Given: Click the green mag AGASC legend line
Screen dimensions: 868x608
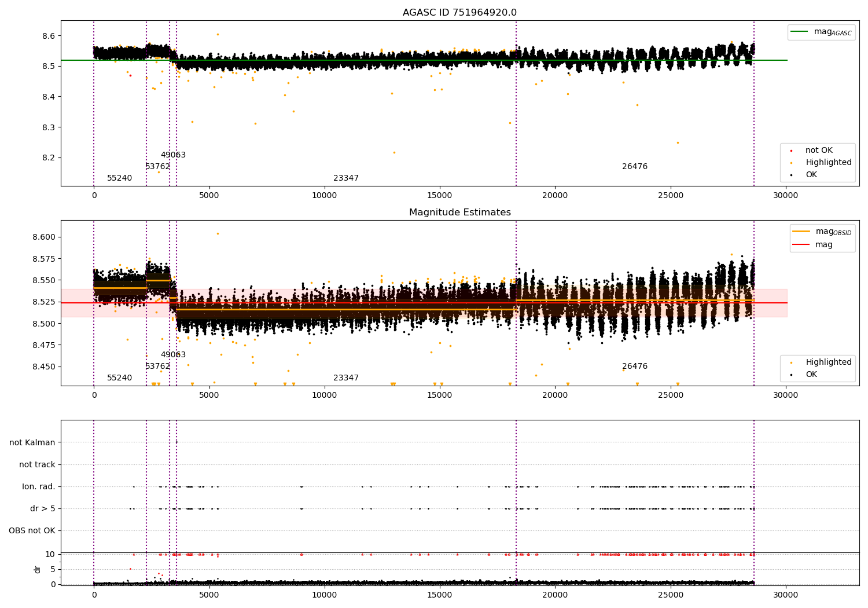Looking at the screenshot, I should pyautogui.click(x=800, y=32).
